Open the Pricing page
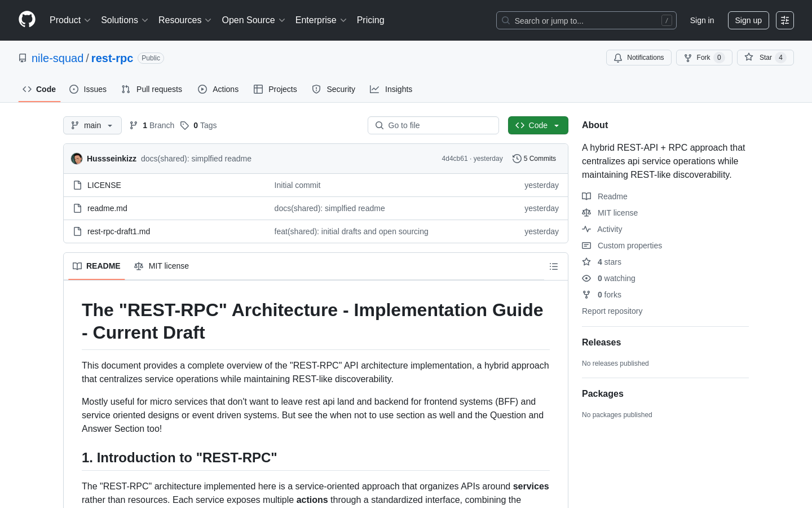812x508 pixels. click(370, 20)
